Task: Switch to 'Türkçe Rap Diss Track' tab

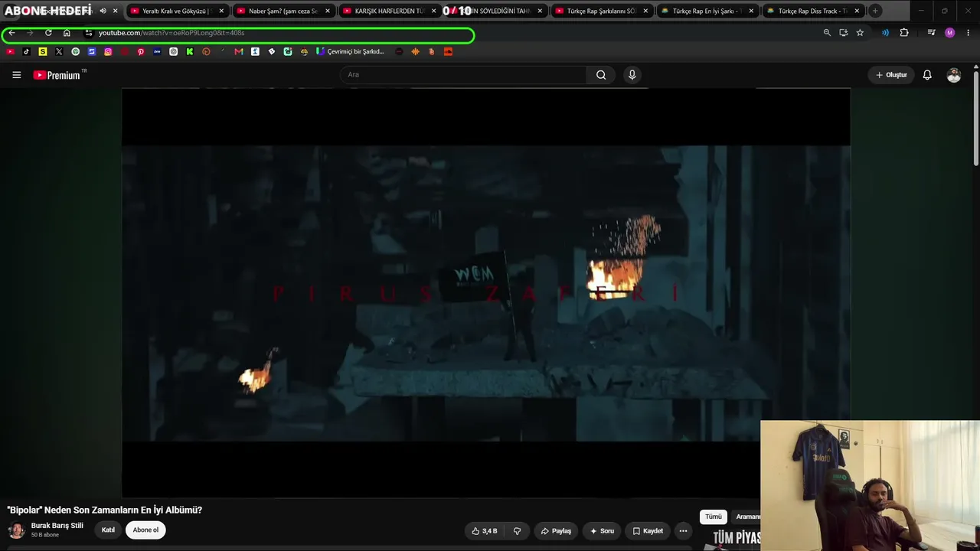Action: pyautogui.click(x=813, y=11)
